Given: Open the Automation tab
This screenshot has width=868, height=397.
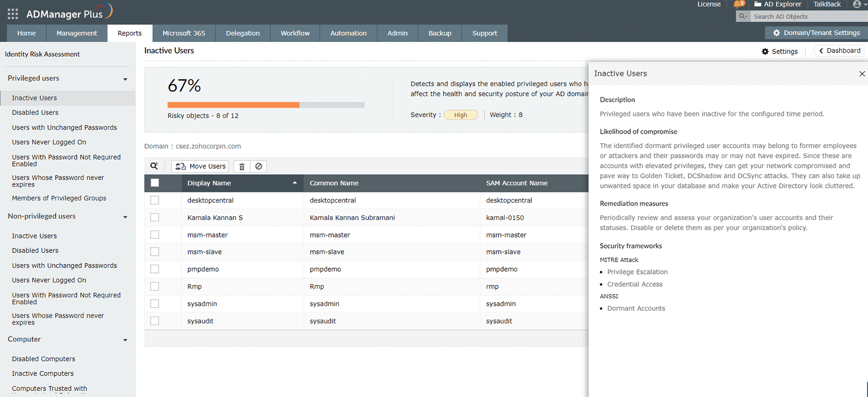Looking at the screenshot, I should click(348, 33).
